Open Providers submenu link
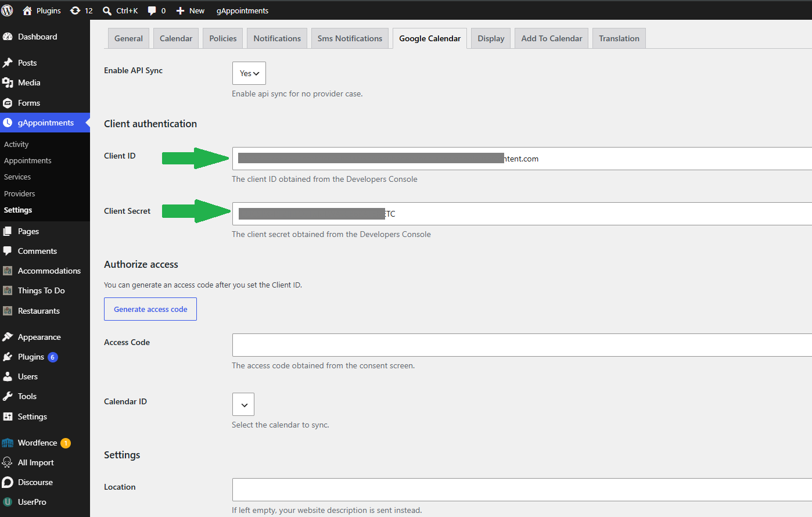Screen dimensions: 812x517 pyautogui.click(x=19, y=193)
